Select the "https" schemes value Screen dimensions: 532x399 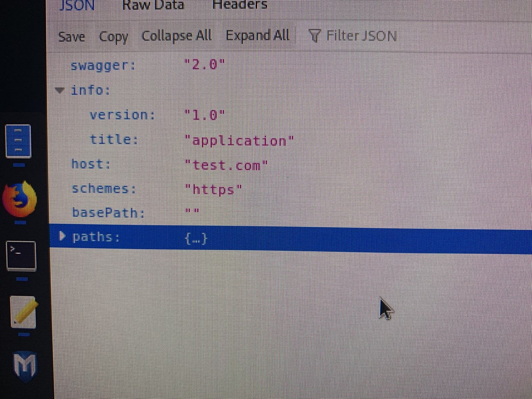pos(213,190)
